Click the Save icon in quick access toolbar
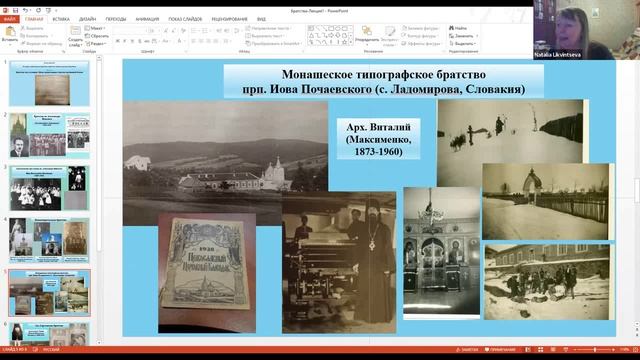The image size is (640, 360). pyautogui.click(x=15, y=11)
